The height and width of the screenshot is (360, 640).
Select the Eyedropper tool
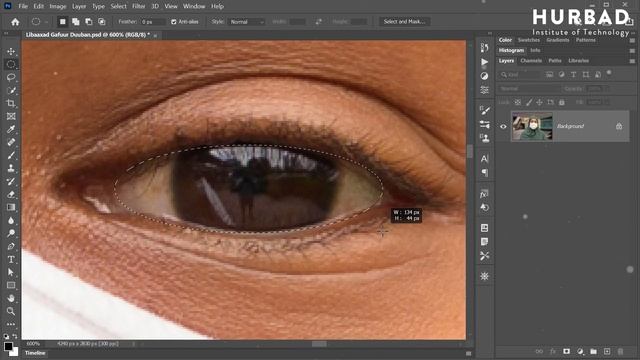(11, 129)
